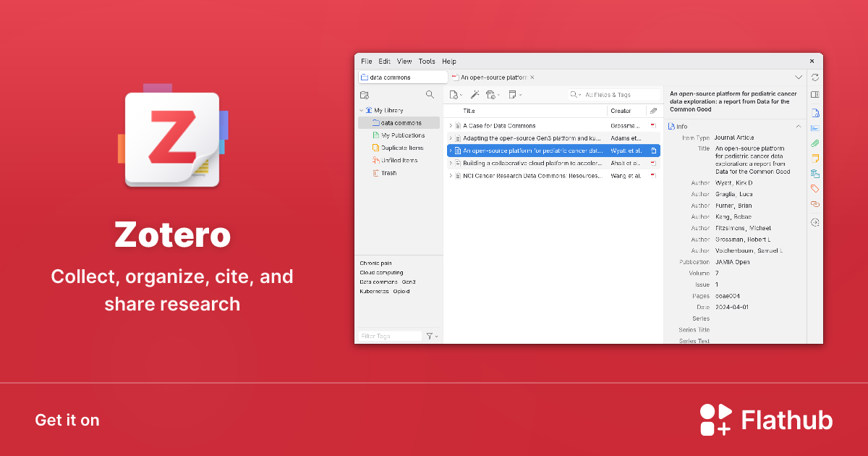The height and width of the screenshot is (456, 868).
Task: Open the Related items panel
Action: pyautogui.click(x=814, y=203)
